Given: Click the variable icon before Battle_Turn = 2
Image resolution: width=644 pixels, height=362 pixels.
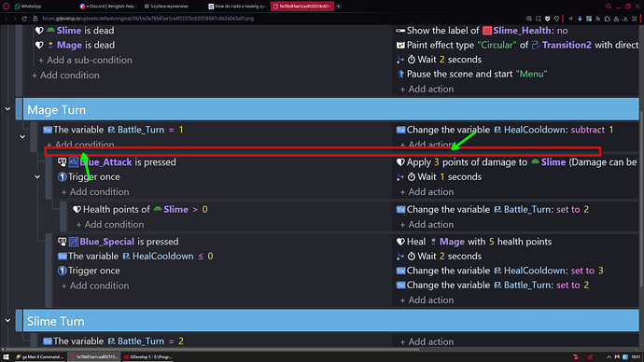Looking at the screenshot, I should click(48, 341).
